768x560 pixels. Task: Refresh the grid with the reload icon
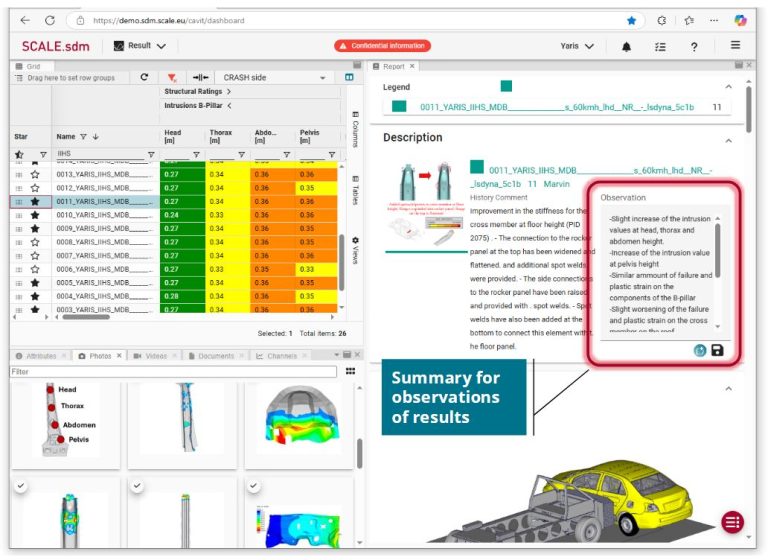tap(144, 77)
